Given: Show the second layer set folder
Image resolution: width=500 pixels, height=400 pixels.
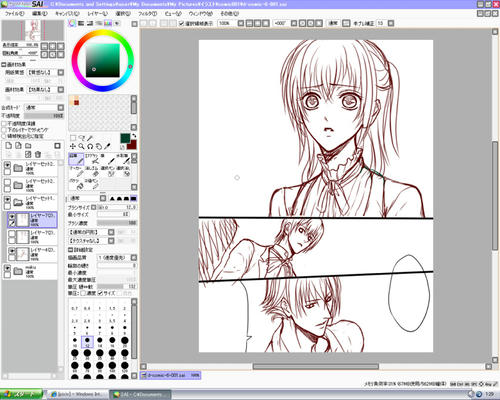Looking at the screenshot, I should click(7, 182).
